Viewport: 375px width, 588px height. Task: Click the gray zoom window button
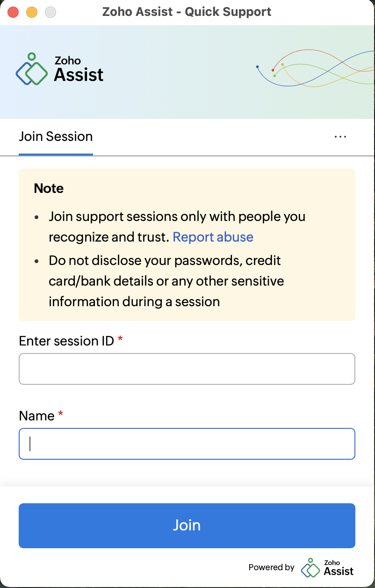[x=50, y=12]
